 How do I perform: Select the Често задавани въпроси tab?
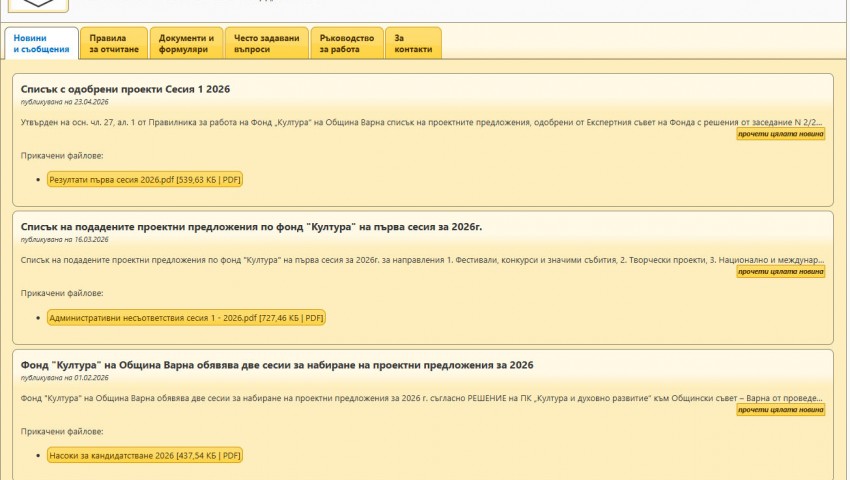pyautogui.click(x=267, y=43)
